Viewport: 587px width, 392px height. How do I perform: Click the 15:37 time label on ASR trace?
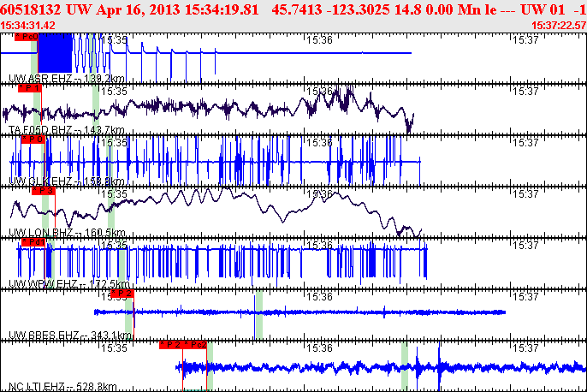[525, 40]
